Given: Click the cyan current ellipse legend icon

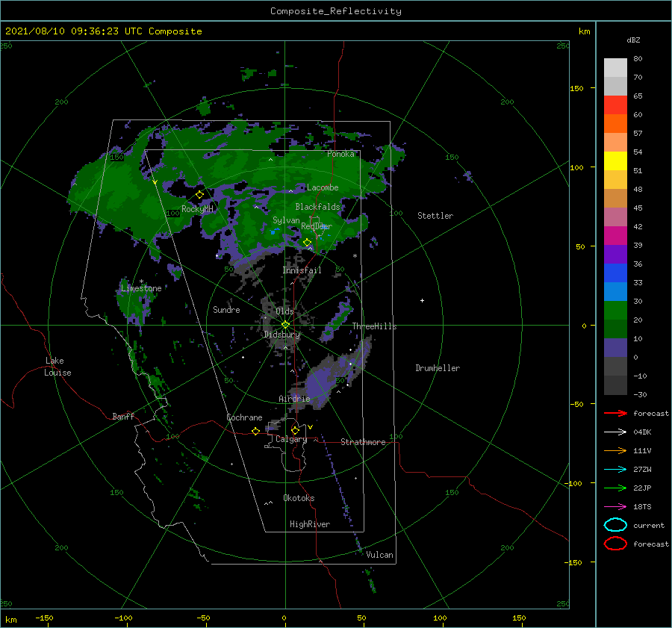Looking at the screenshot, I should pos(615,525).
